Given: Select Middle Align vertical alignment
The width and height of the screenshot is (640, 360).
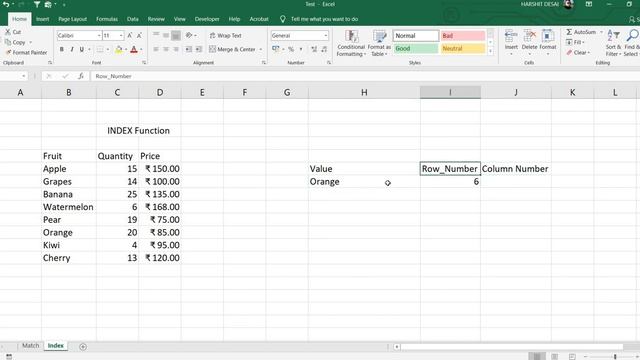Looking at the screenshot, I should 166,36.
